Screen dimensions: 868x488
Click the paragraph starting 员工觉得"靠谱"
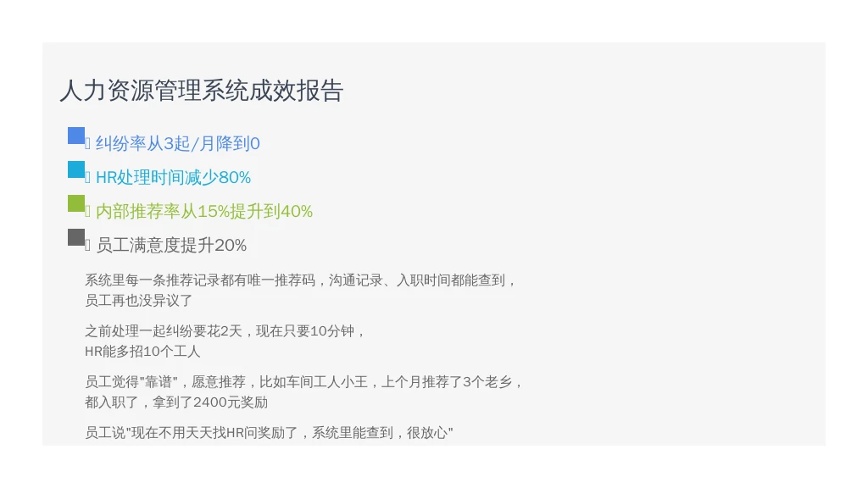tap(304, 392)
